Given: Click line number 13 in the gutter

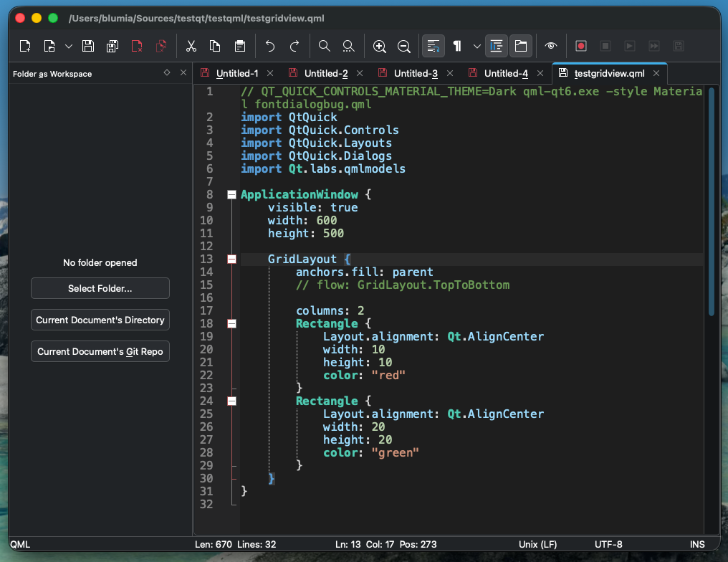Looking at the screenshot, I should pos(206,259).
